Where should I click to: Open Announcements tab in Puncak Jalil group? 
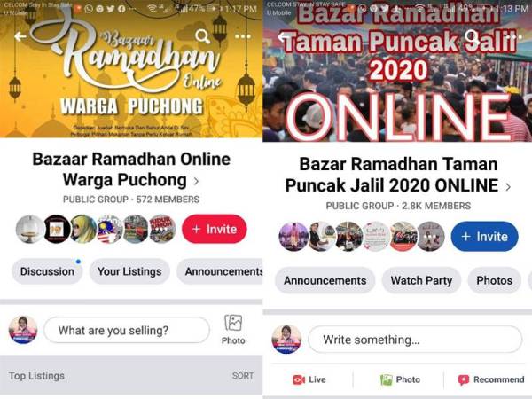pyautogui.click(x=325, y=280)
